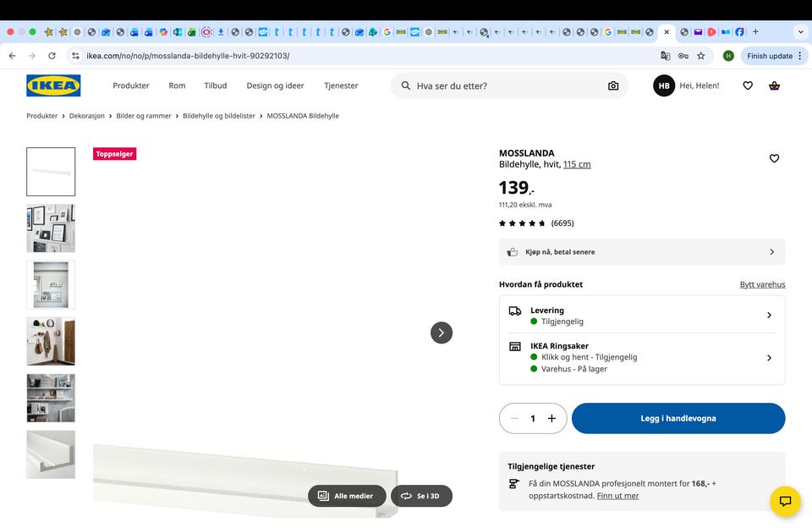Open Tilbud menu
This screenshot has width=812, height=528.
click(216, 86)
